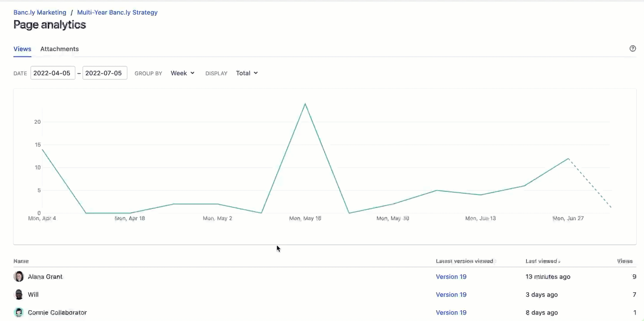
Task: Toggle sorting on the Views column
Action: pos(624,261)
